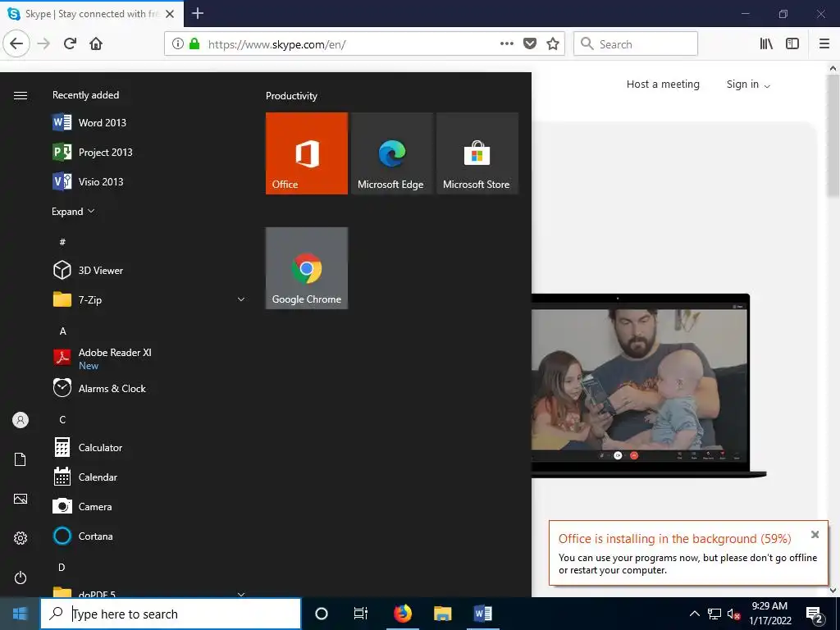
Task: Click Host a meeting link
Action: [663, 84]
